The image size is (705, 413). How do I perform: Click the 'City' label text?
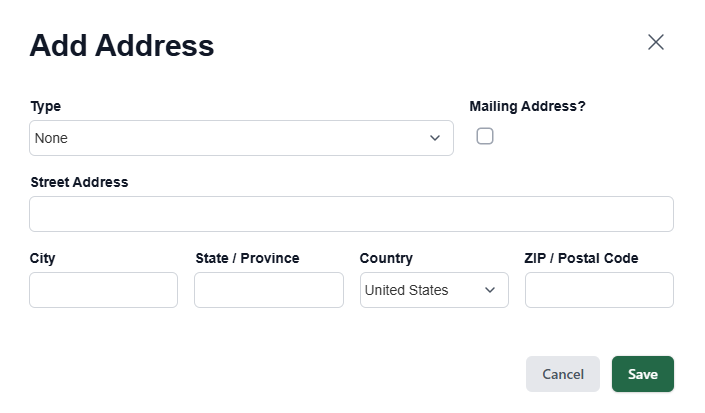click(43, 258)
